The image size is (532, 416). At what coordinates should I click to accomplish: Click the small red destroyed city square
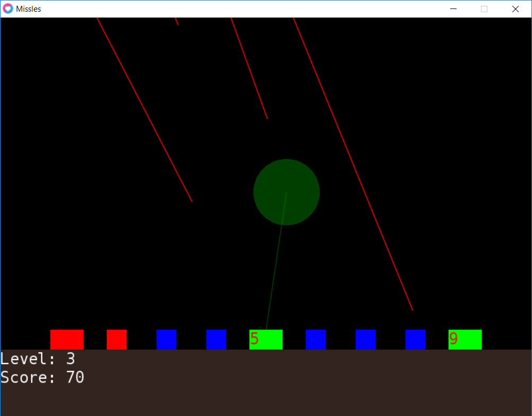point(117,339)
